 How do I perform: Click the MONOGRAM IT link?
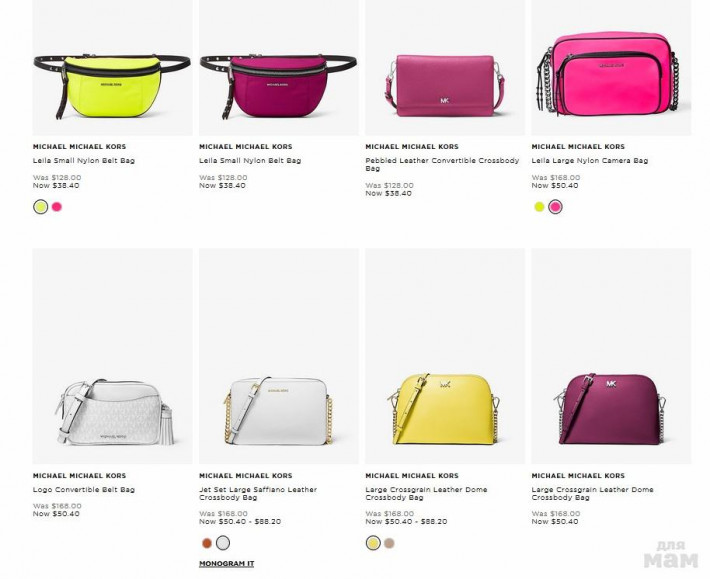[x=226, y=564]
